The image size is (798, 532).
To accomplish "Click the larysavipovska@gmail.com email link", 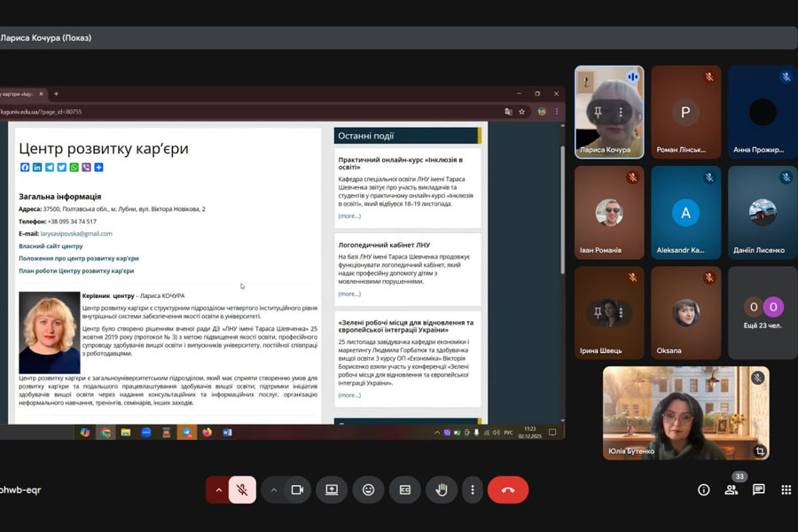I will [76, 234].
